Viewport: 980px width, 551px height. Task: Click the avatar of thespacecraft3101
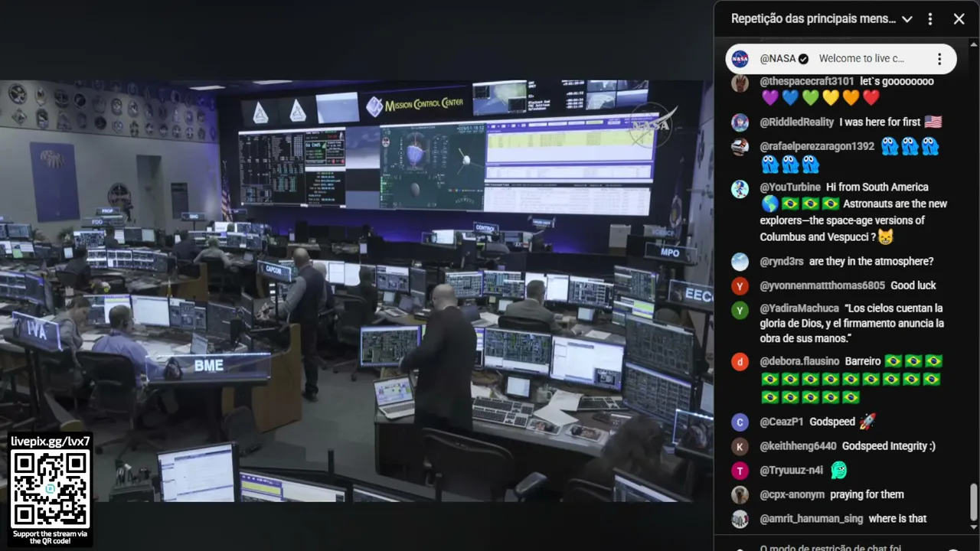(740, 83)
